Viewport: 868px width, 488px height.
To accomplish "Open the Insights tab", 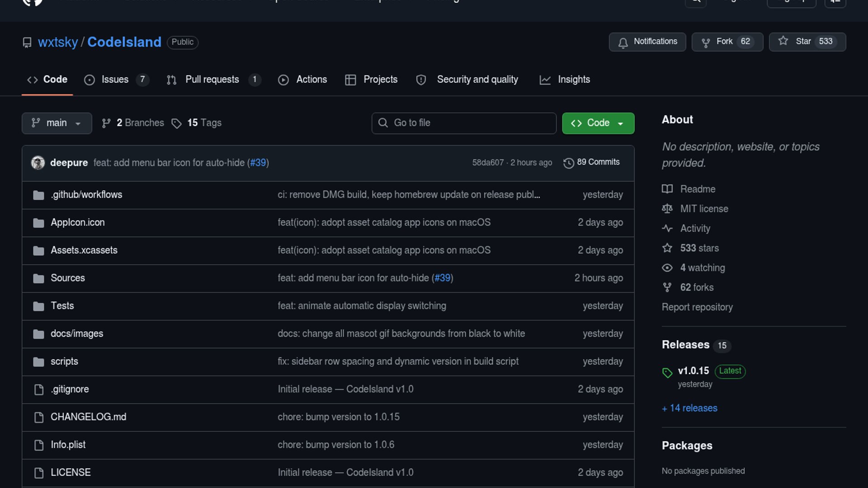I will tap(573, 80).
